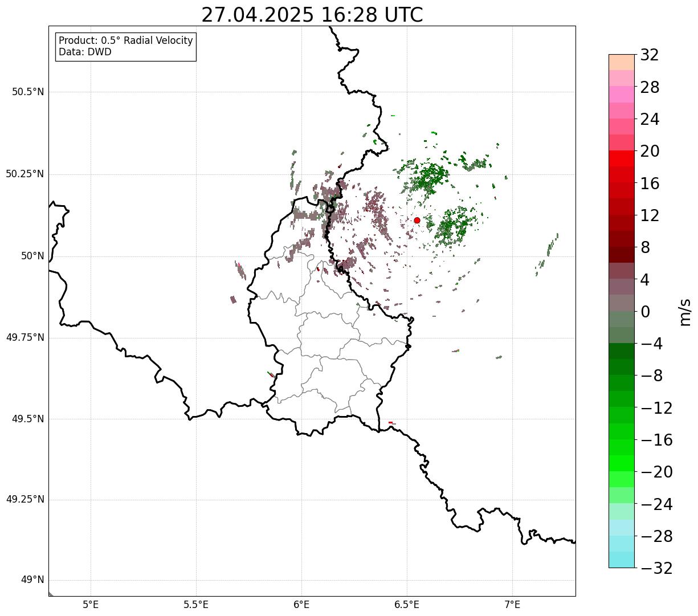Click the 49.25°N latitude label
698x616 pixels.
click(25, 500)
